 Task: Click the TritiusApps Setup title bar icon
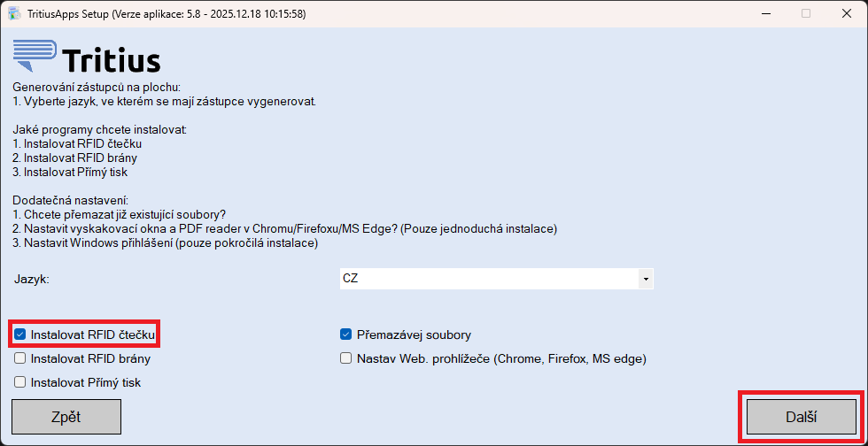point(15,13)
